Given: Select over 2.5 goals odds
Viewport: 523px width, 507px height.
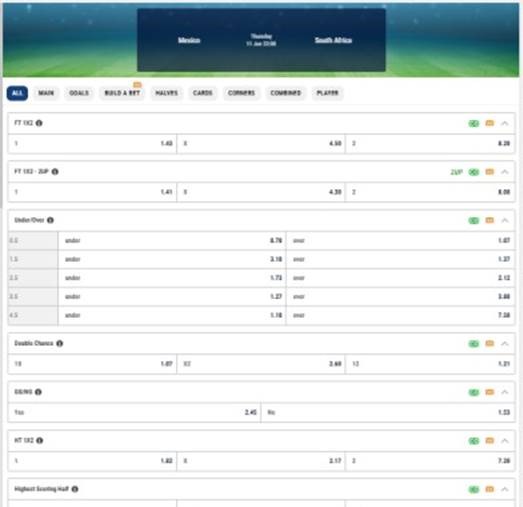Looking at the screenshot, I should pos(401,278).
